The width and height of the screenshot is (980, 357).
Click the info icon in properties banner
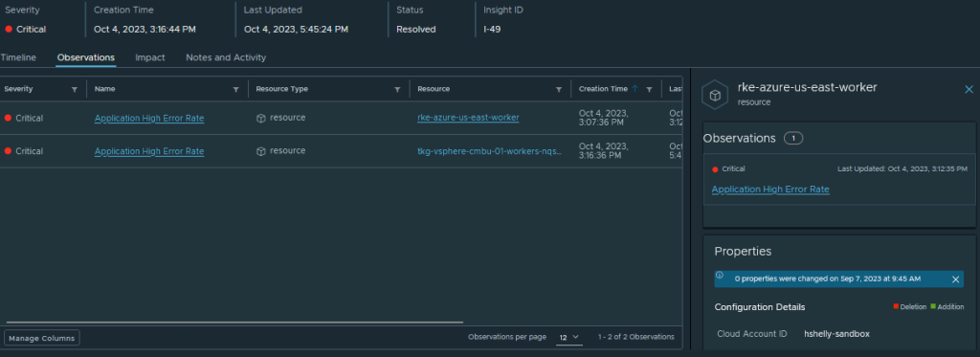click(720, 275)
